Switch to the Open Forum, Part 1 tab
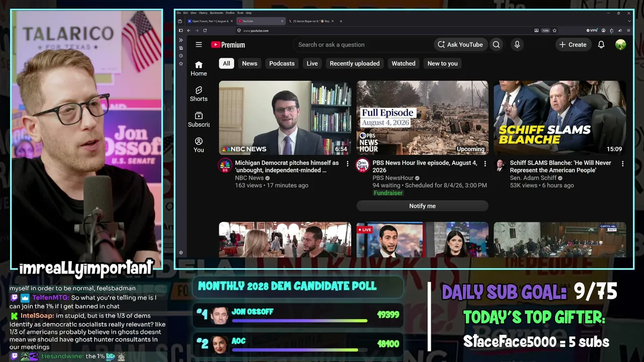This screenshot has height=362, width=644. click(210, 21)
